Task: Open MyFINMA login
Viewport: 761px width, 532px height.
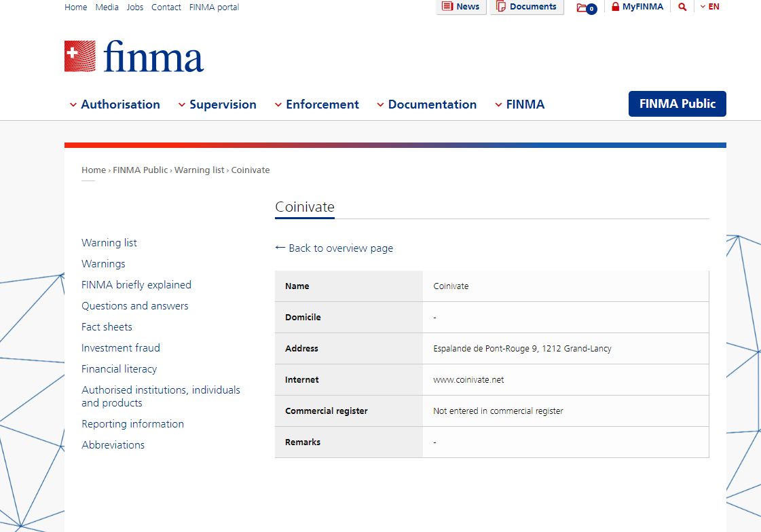Action: coord(637,7)
